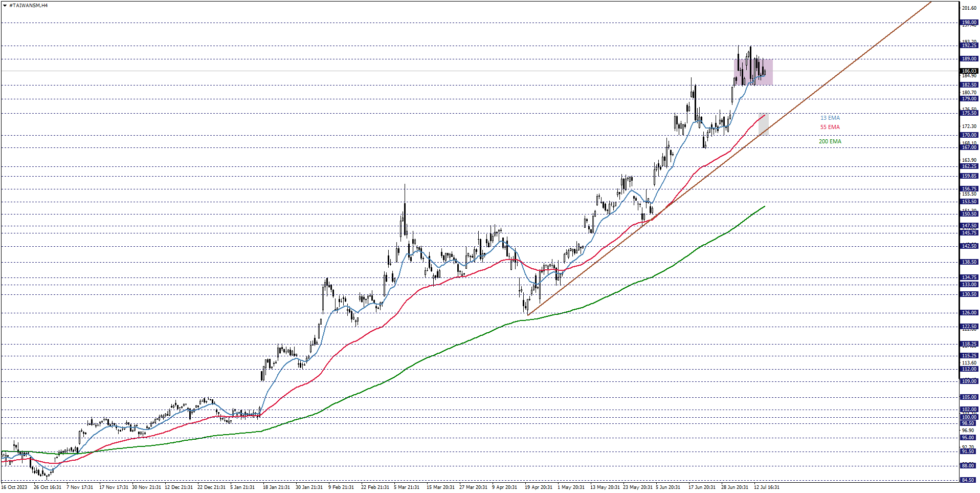Screen dimensions: 980x493
Task: Click the 12 Jul 16:31 date label
Action: (x=767, y=487)
